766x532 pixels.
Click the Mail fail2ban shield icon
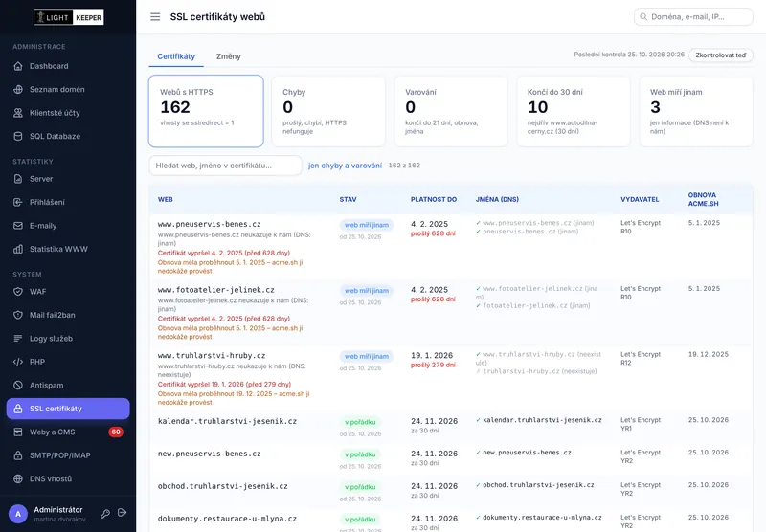[x=18, y=315]
